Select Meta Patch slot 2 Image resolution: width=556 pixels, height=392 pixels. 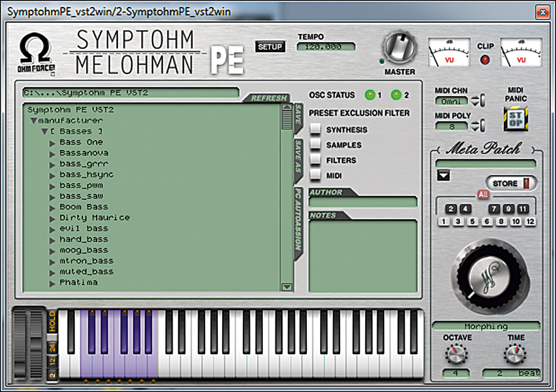[x=451, y=209]
